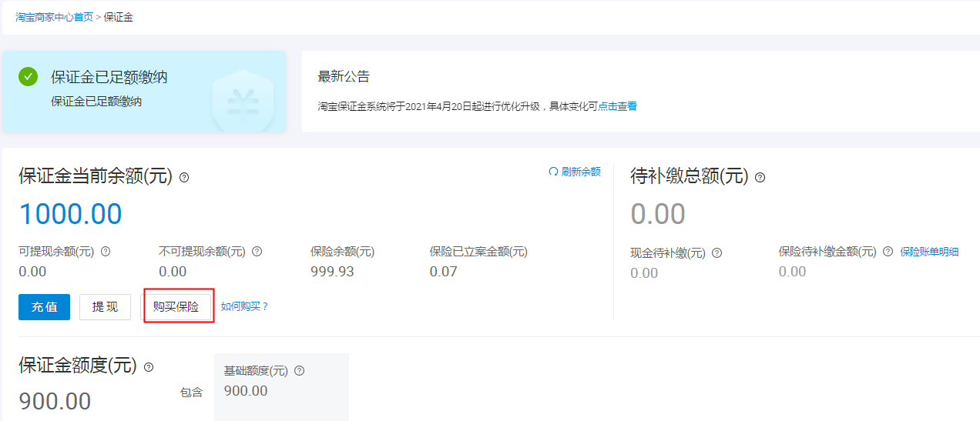Click the 保证金 breadcrumb text
This screenshot has height=421, width=980.
coord(118,17)
